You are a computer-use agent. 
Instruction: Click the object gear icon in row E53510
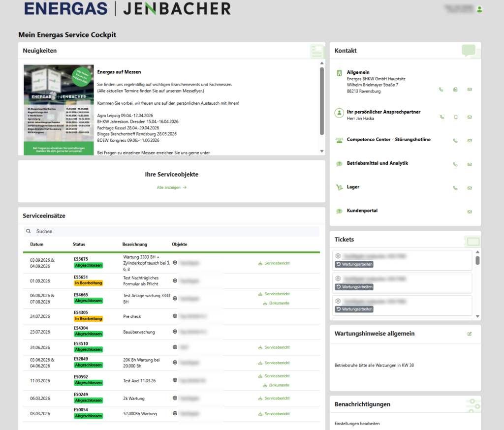175,347
